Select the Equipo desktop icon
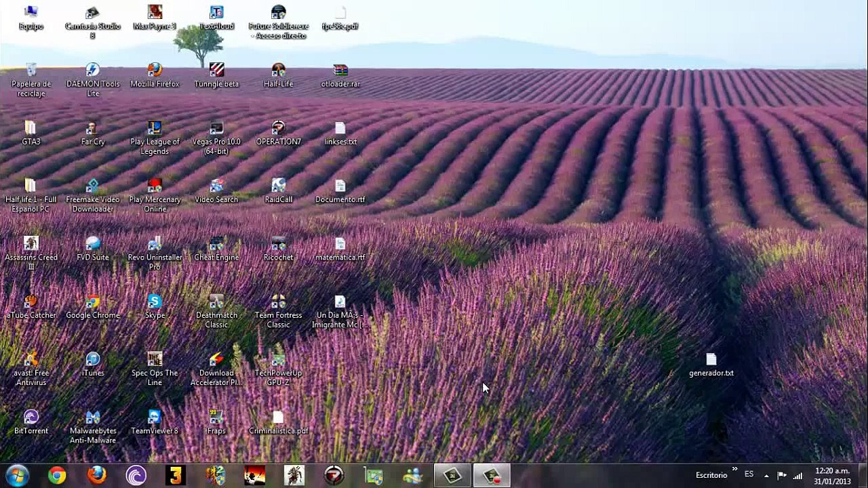 [x=31, y=18]
